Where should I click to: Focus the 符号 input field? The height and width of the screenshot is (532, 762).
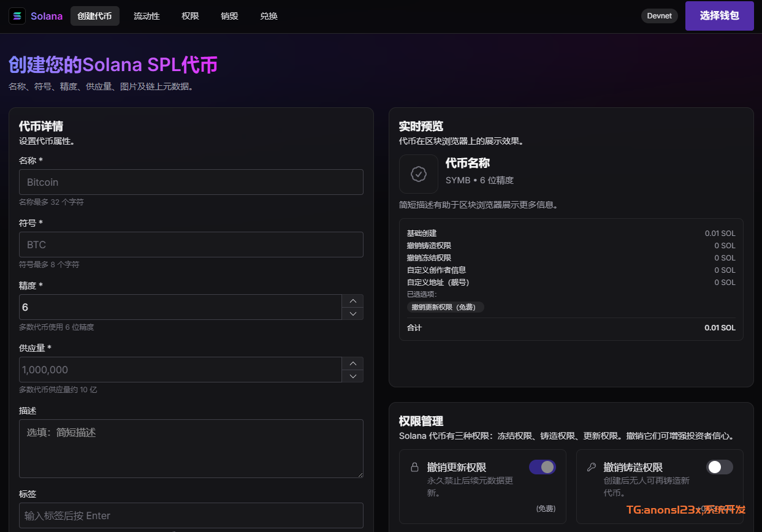pos(191,245)
